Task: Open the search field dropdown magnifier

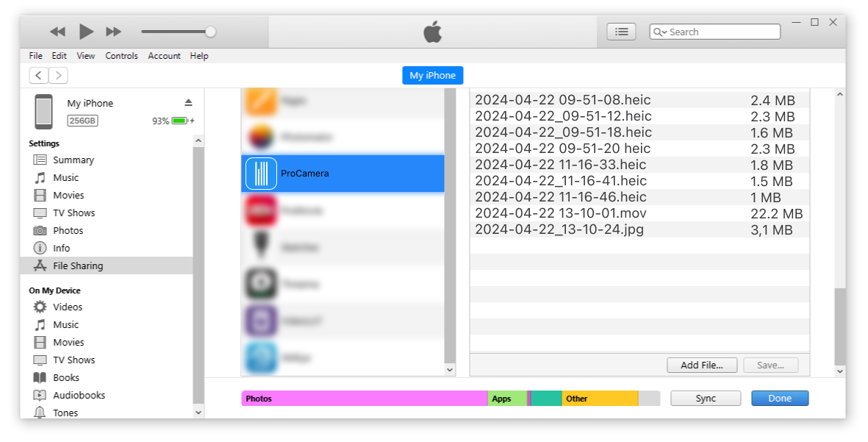Action: point(659,32)
